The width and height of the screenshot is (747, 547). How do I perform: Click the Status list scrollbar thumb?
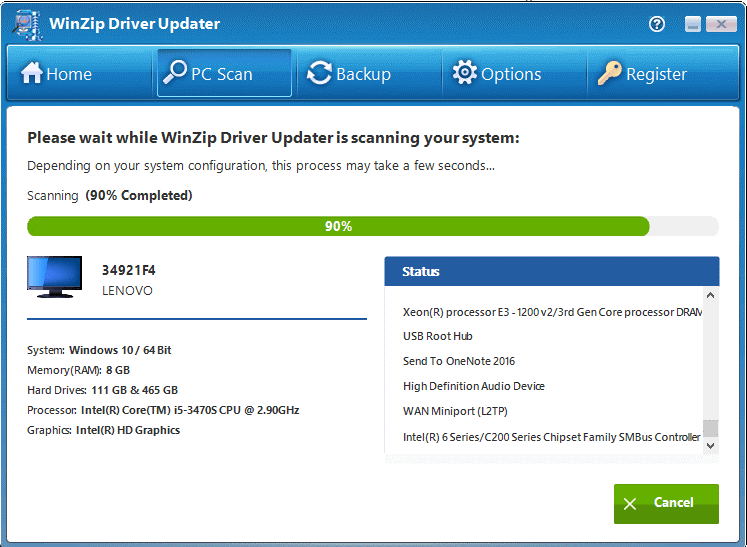click(x=710, y=428)
